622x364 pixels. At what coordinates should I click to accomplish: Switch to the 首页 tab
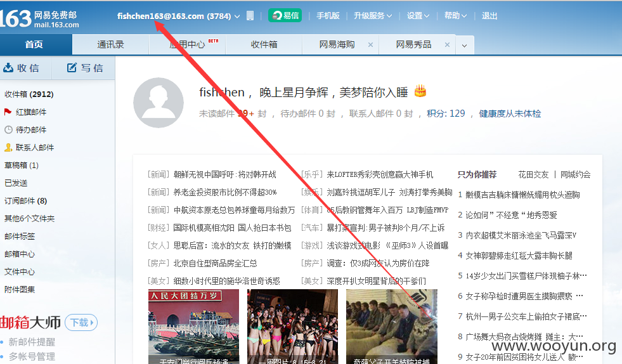click(34, 44)
